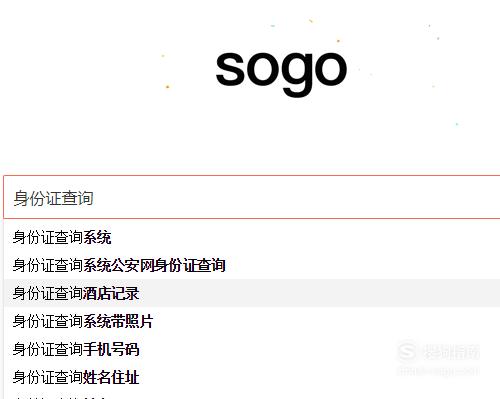Click the faint watermark text beside S icon
Screen dimensions: 500x399
(452, 352)
